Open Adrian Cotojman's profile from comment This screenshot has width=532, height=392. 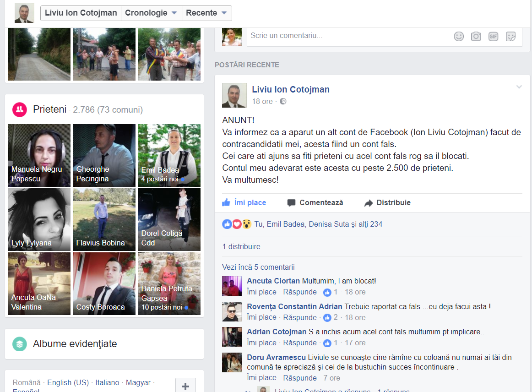tap(277, 332)
